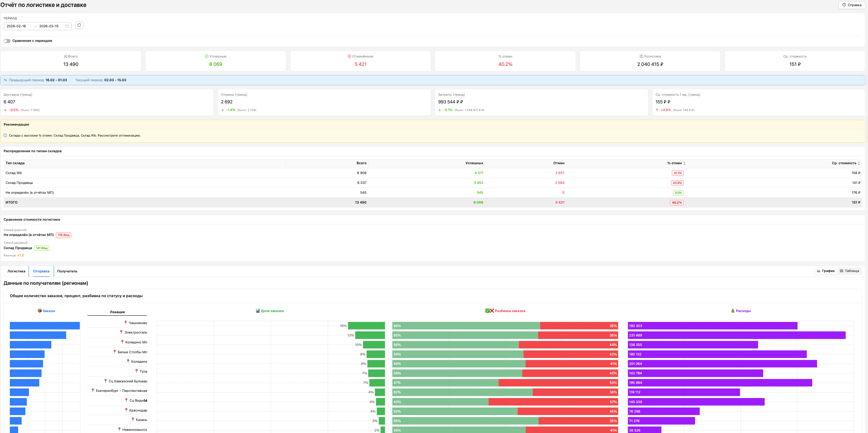868x433 pixels.
Task: Open the calendar icon in the date range field
Action: pos(67,26)
